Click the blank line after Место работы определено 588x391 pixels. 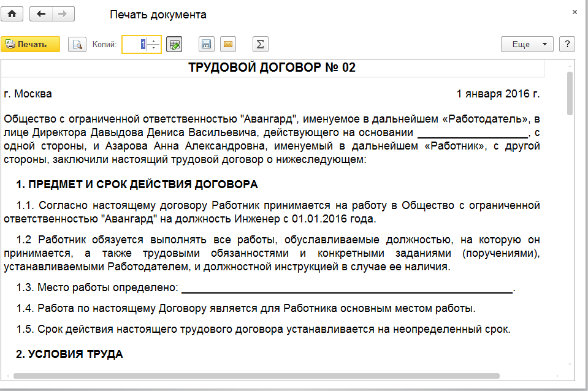pos(346,287)
